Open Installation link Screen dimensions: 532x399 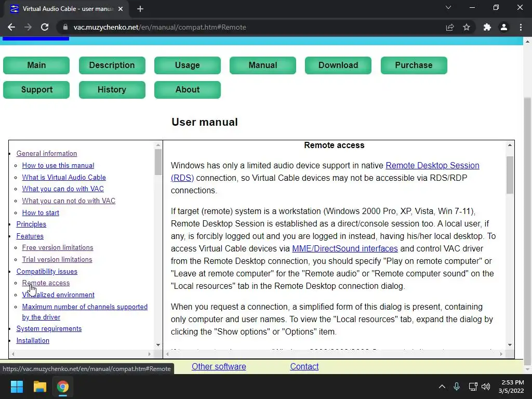pyautogui.click(x=33, y=340)
